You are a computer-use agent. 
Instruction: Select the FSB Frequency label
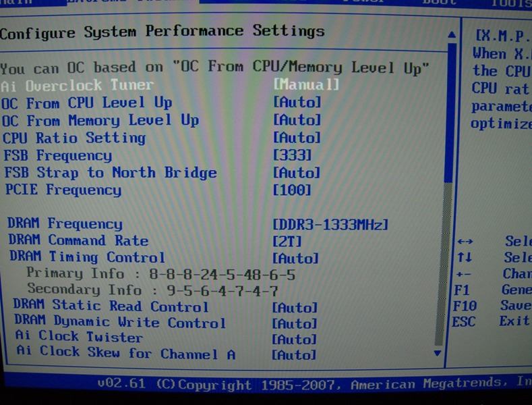click(x=58, y=155)
